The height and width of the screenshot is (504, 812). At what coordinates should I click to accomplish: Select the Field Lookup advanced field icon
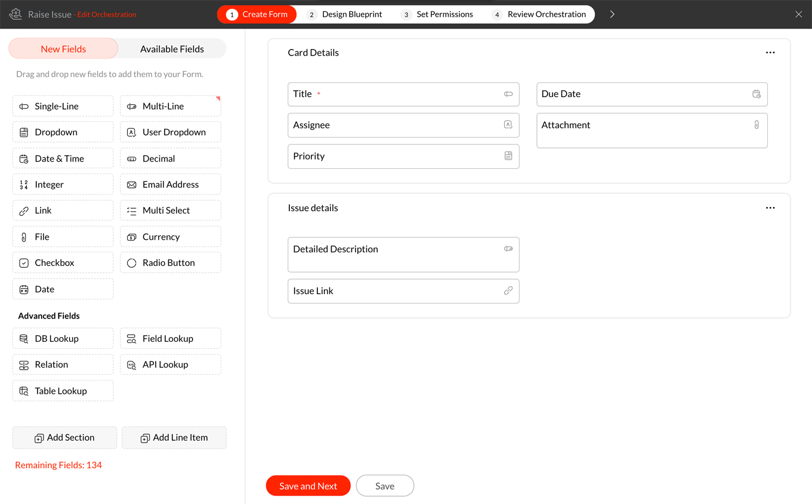tap(132, 339)
